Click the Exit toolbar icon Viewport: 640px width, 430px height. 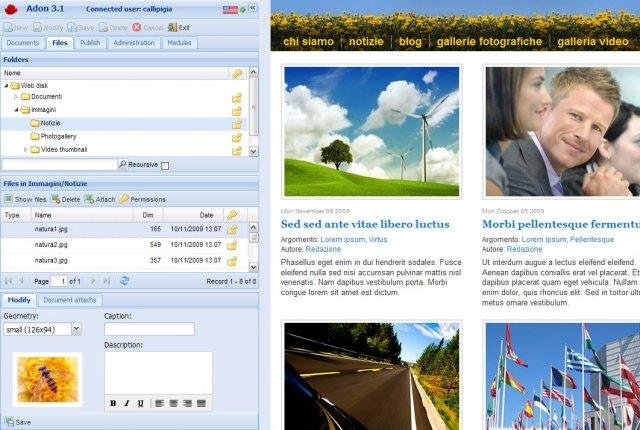point(173,27)
